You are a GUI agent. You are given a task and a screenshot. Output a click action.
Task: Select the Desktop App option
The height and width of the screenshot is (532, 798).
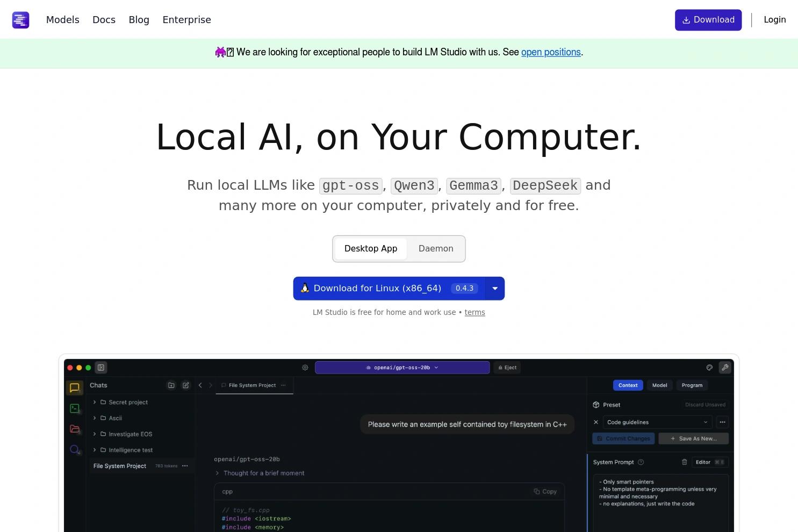click(371, 249)
